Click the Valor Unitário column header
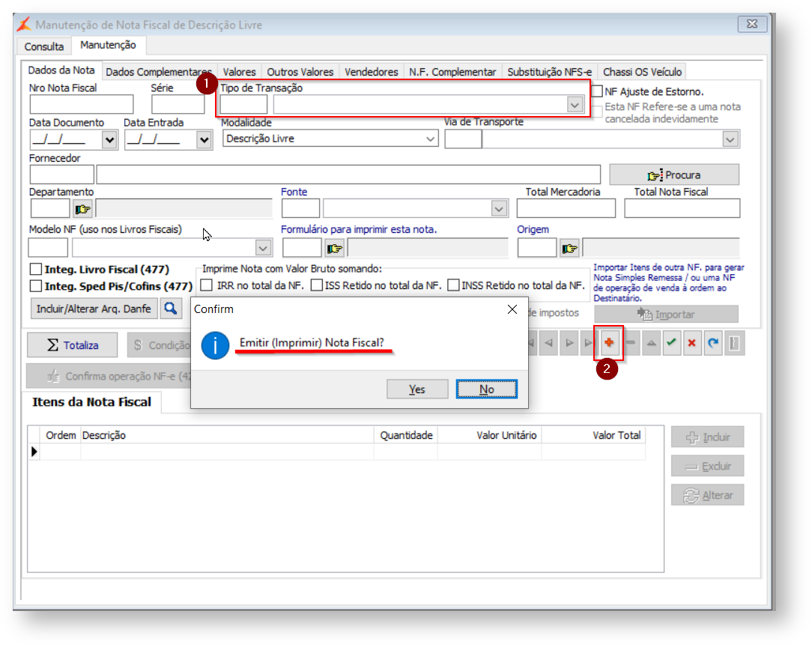812x647 pixels. click(x=490, y=435)
